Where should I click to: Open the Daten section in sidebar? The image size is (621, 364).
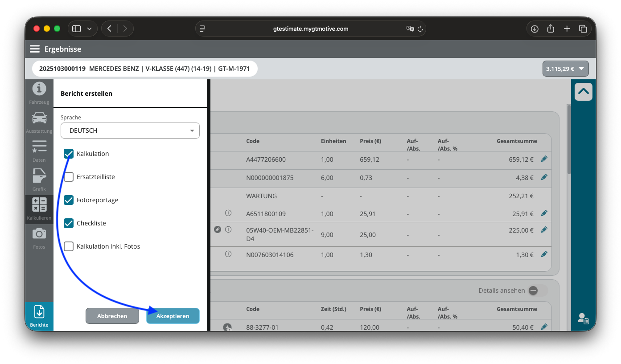click(x=39, y=151)
